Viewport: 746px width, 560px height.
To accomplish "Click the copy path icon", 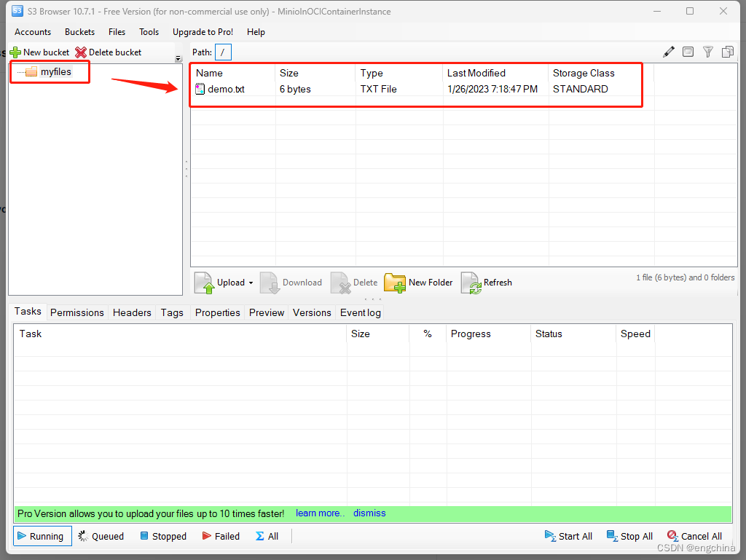I will click(x=728, y=52).
